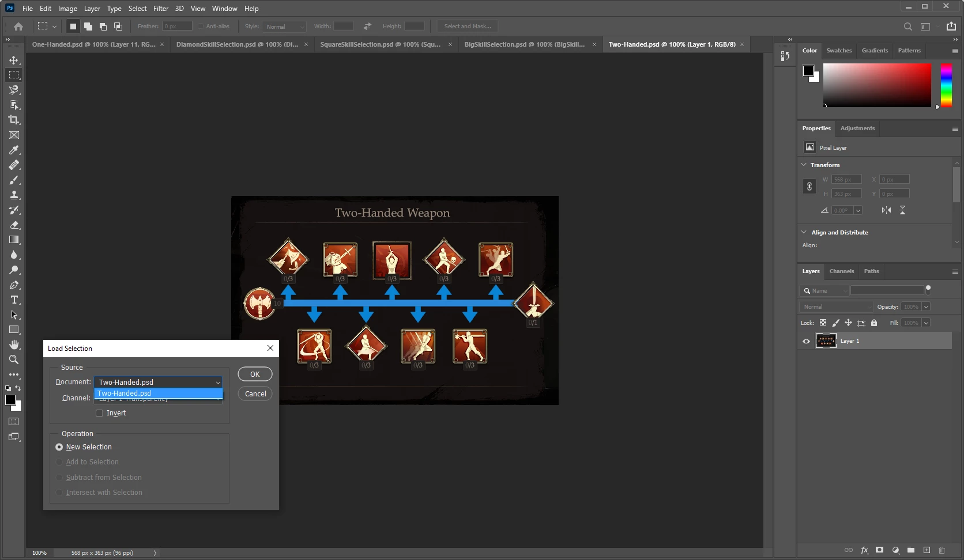Click the create new layer icon
The width and height of the screenshot is (964, 560).
click(x=927, y=550)
